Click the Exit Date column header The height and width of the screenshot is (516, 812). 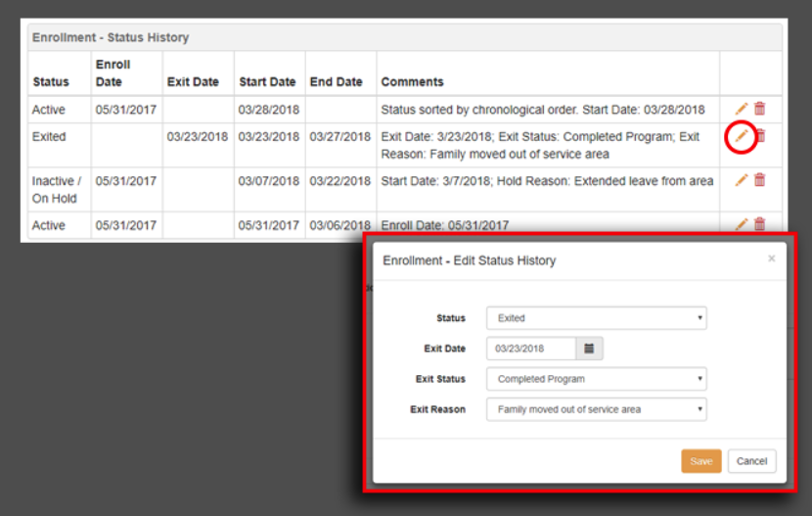(193, 82)
